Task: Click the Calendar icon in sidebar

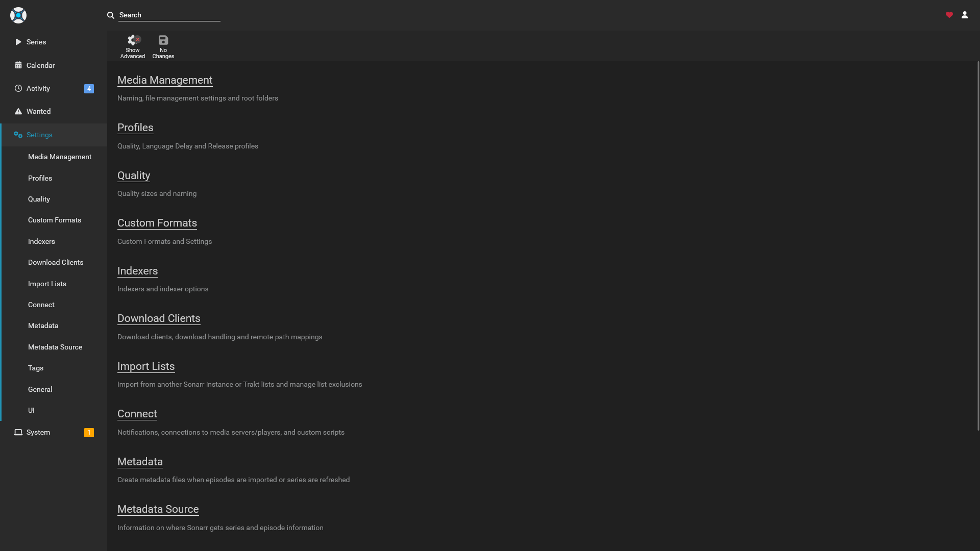Action: [x=18, y=65]
